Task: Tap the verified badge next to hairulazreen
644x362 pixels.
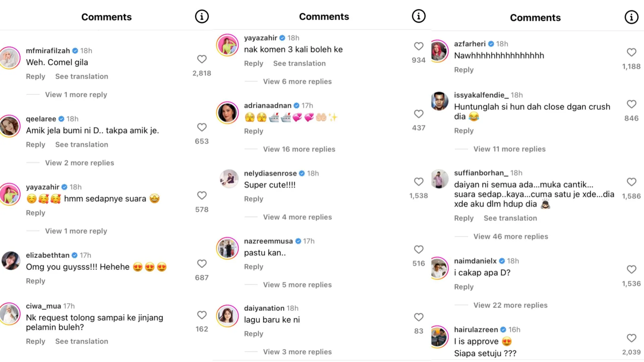Action: tap(503, 330)
